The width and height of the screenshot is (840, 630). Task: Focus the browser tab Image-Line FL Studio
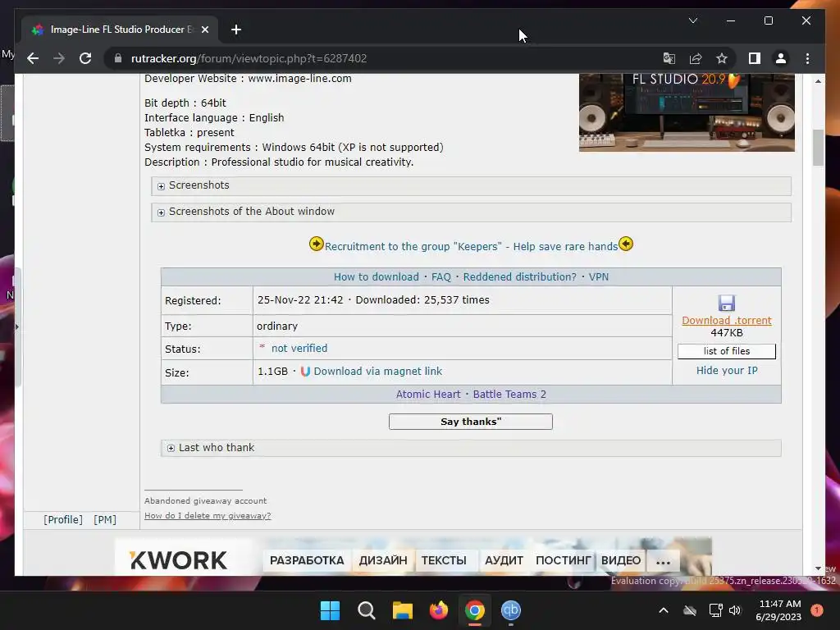pos(120,30)
